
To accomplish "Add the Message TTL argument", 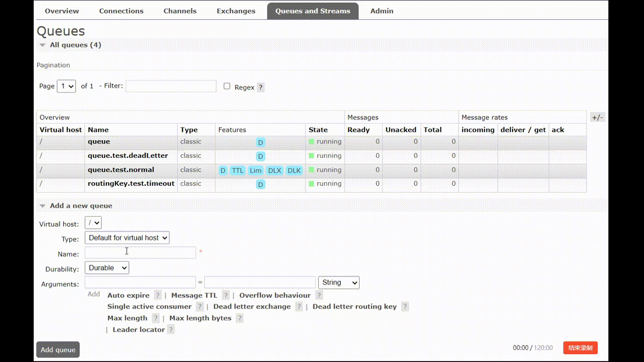I will [194, 295].
